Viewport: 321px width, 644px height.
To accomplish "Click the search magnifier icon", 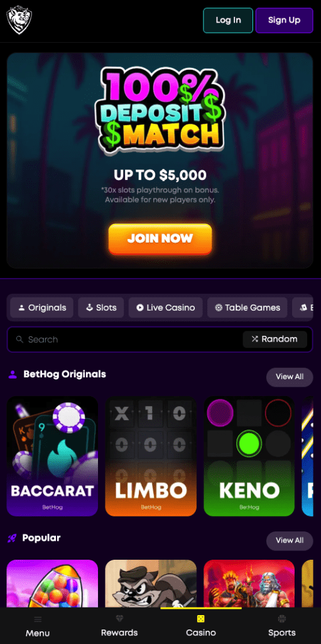I will [19, 339].
